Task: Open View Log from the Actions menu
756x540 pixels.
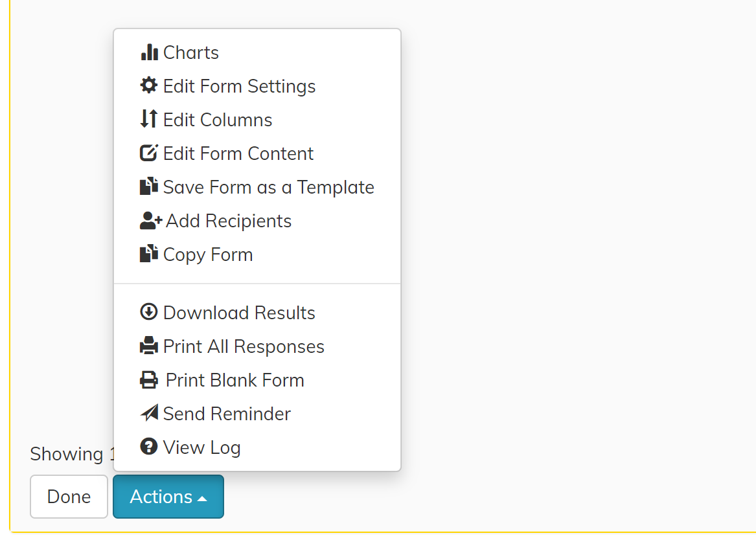Action: (201, 447)
